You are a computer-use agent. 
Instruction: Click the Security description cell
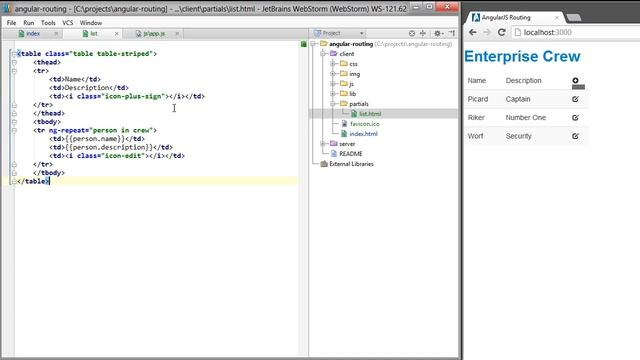(519, 136)
